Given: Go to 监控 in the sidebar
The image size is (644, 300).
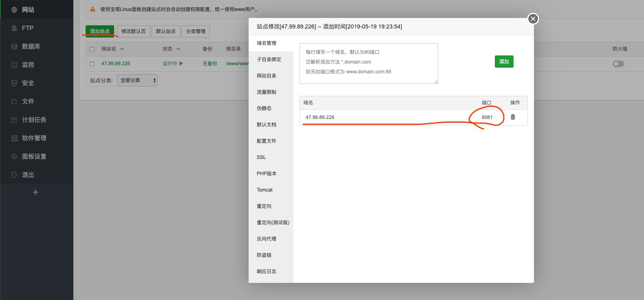Looking at the screenshot, I should coord(37,65).
